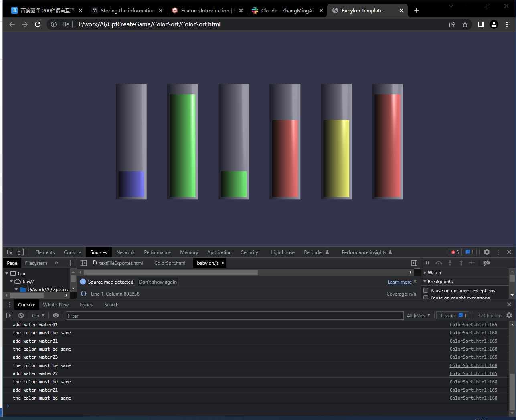This screenshot has width=516, height=420.
Task: Toggle the console sidebar panel
Action: pos(10,316)
